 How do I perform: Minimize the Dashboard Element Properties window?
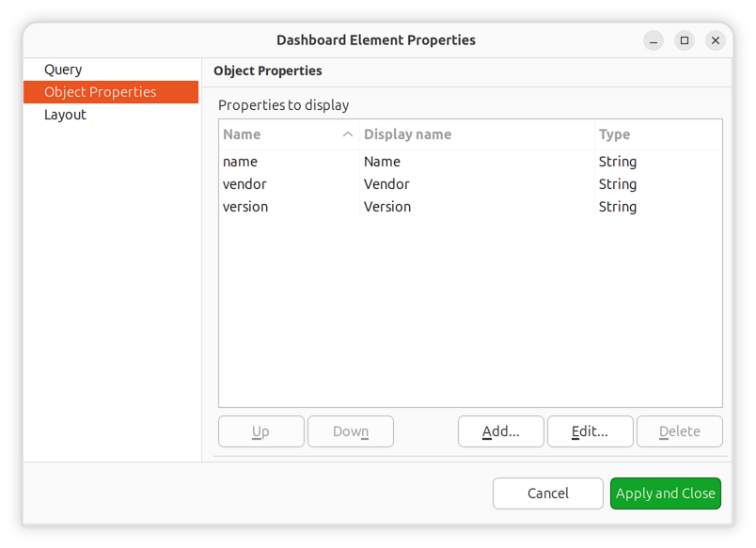[x=653, y=40]
